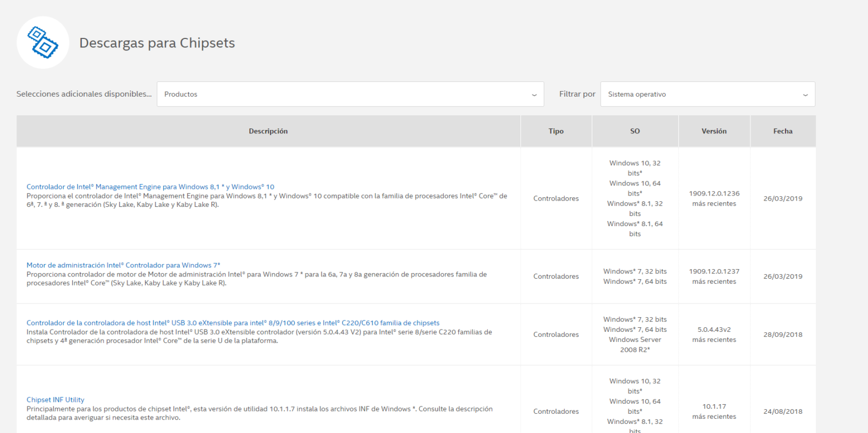
Task: Click Controladores type in the Chipset INF row
Action: [556, 412]
